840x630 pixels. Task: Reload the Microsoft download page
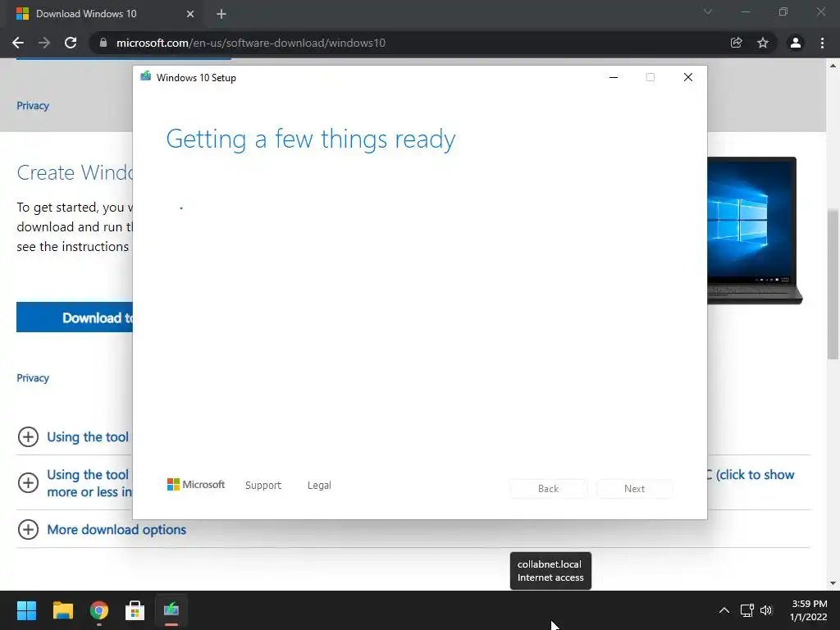click(x=71, y=43)
